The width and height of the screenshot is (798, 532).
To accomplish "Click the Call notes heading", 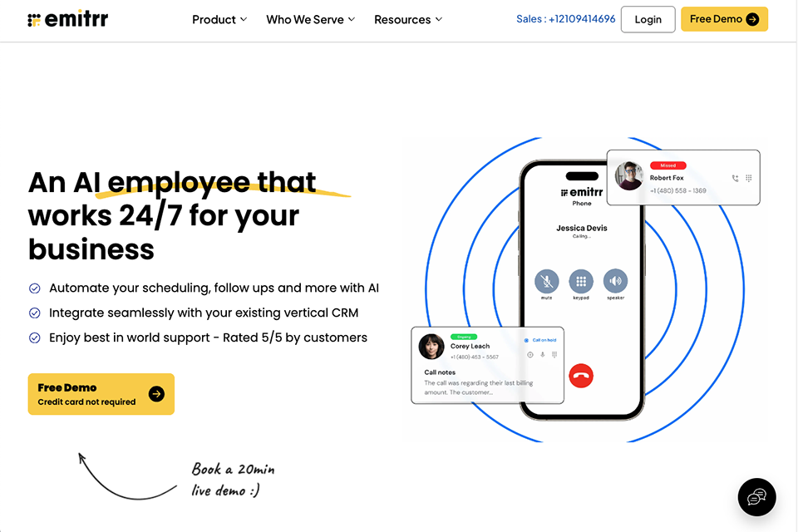I will [x=440, y=372].
